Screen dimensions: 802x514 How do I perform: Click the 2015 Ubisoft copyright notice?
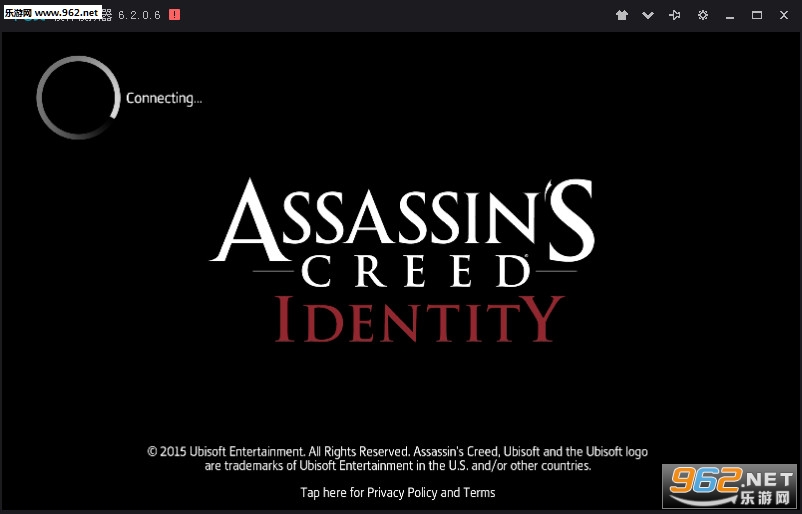tap(397, 458)
